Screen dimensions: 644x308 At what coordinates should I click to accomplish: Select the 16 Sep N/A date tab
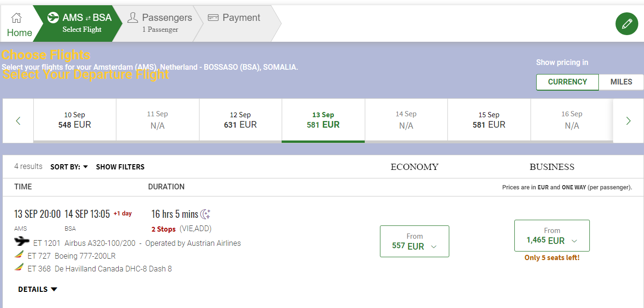point(572,120)
